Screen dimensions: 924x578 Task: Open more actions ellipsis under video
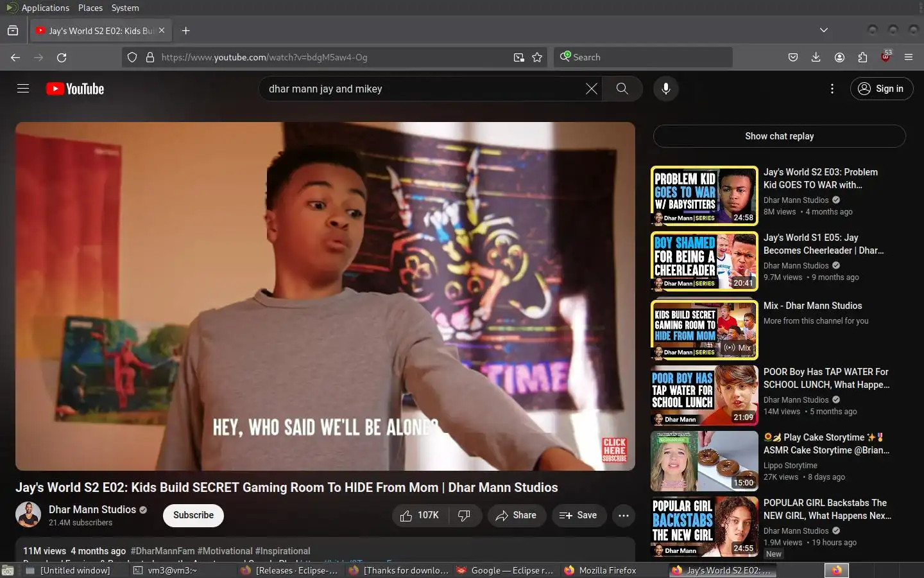623,515
